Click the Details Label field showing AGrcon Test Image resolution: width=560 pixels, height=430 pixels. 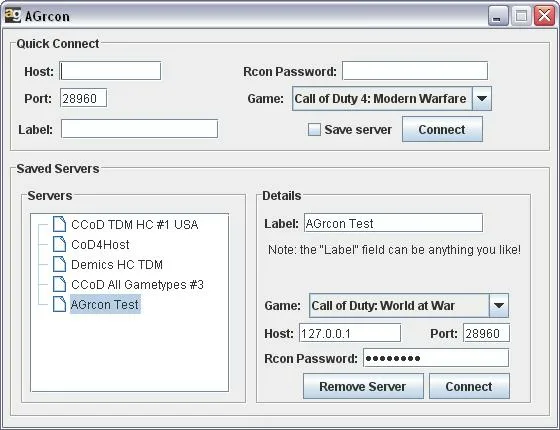(393, 223)
